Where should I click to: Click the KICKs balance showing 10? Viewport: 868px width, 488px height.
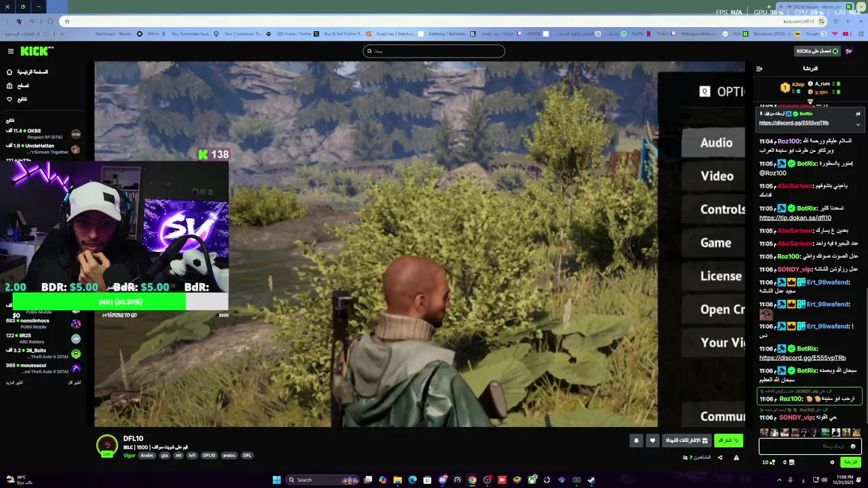coord(769,462)
